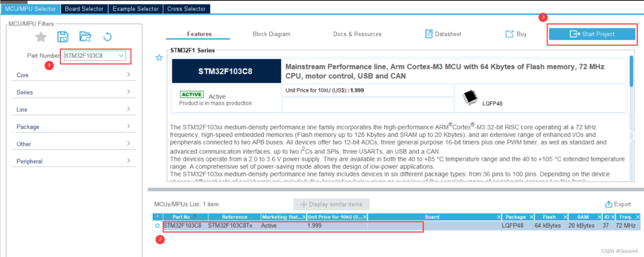Click the Package column header
644x257 pixels.
click(x=516, y=217)
